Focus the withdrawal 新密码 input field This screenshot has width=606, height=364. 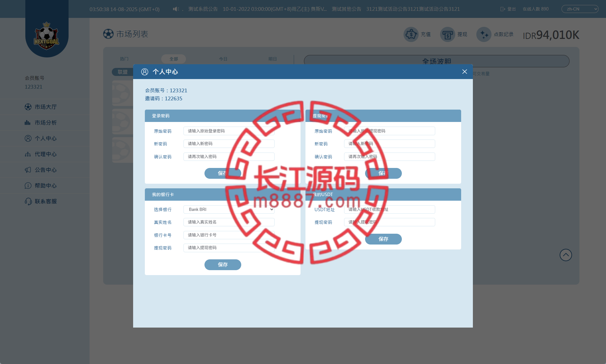[389, 144]
